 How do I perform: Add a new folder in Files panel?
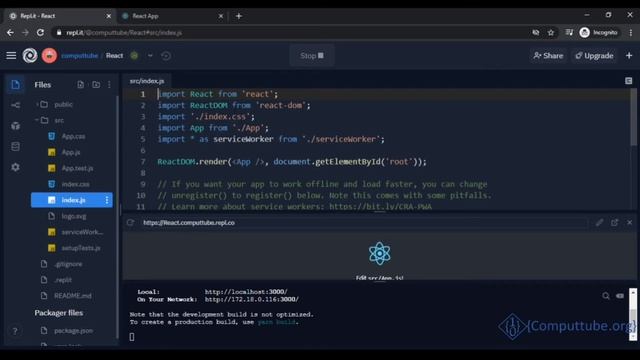(x=96, y=84)
